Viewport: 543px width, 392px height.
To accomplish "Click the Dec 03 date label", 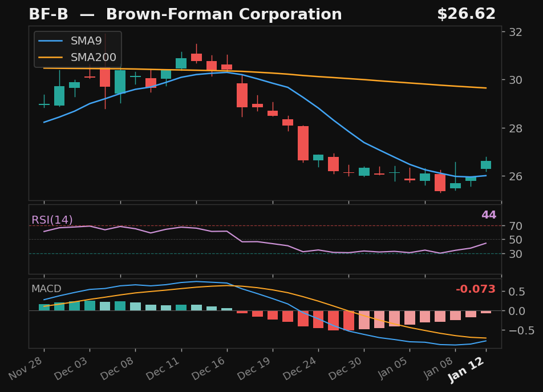I will coord(71,368).
